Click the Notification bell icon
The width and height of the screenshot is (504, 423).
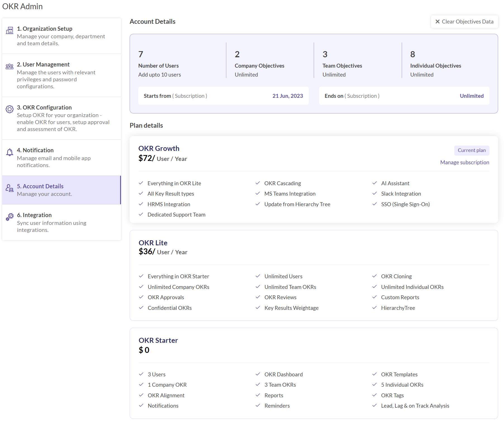click(x=9, y=152)
